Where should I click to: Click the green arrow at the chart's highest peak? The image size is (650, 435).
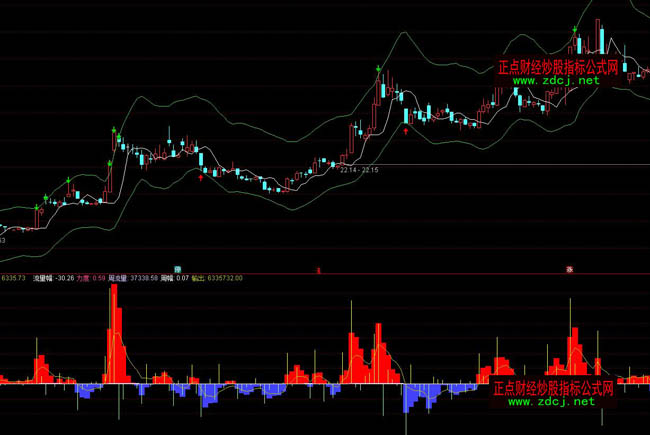[575, 31]
